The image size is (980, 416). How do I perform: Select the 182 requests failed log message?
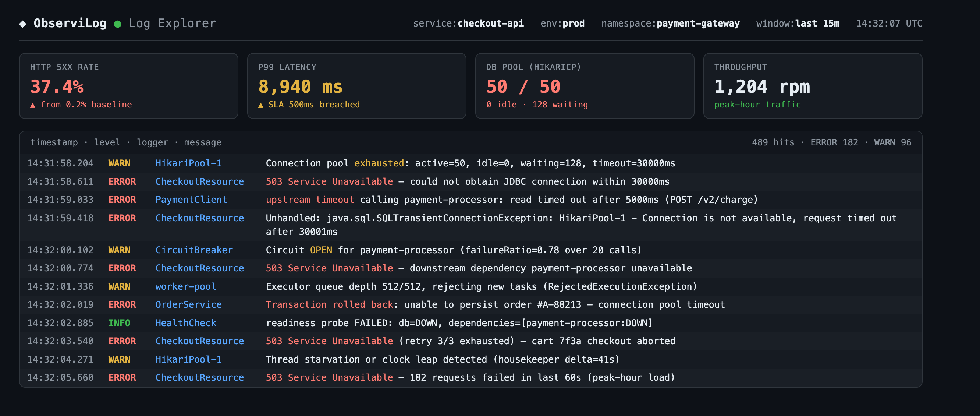click(x=470, y=378)
